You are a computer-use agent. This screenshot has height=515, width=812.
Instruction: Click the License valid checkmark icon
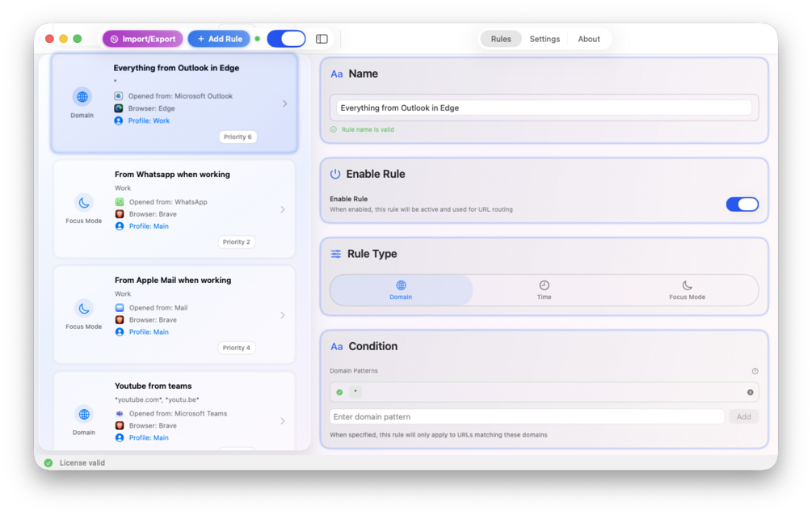(48, 462)
